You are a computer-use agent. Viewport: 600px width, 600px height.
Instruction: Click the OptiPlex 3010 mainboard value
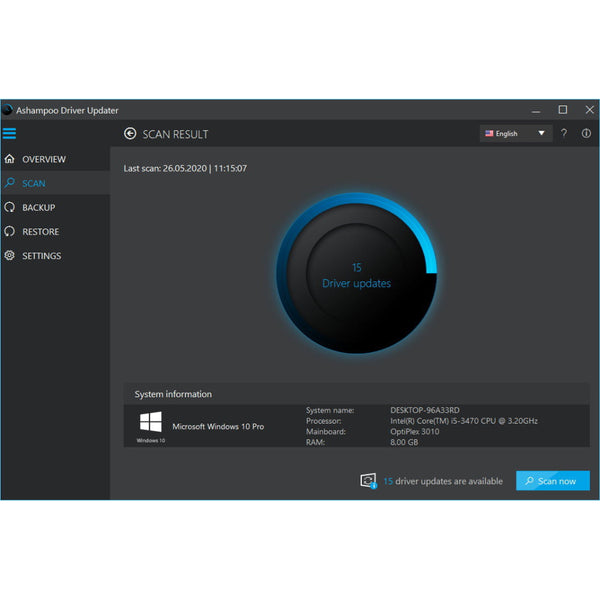[415, 432]
